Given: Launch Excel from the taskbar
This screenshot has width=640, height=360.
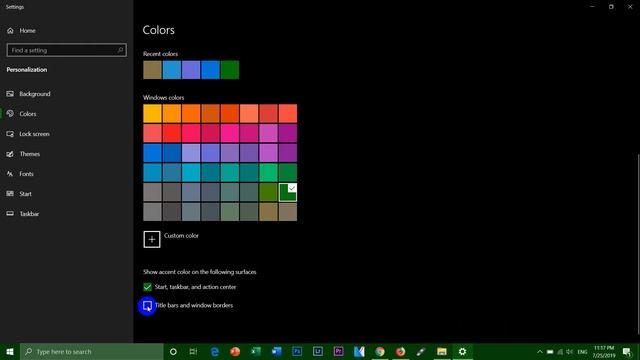Looking at the screenshot, I should pos(256,351).
